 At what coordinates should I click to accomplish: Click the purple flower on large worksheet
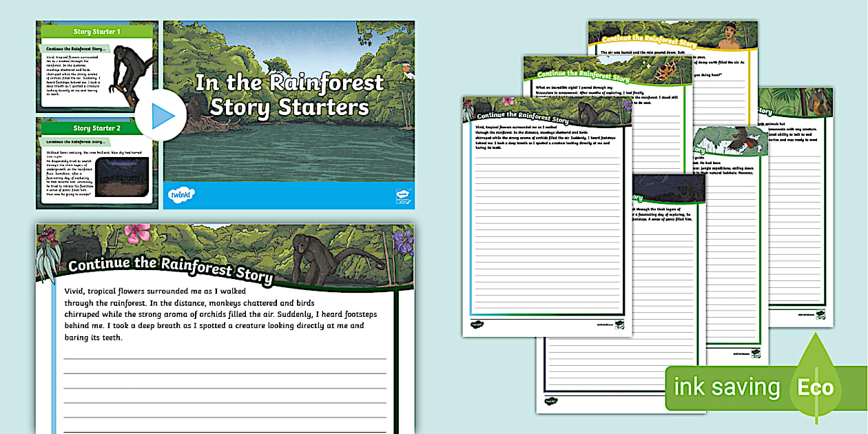[402, 241]
